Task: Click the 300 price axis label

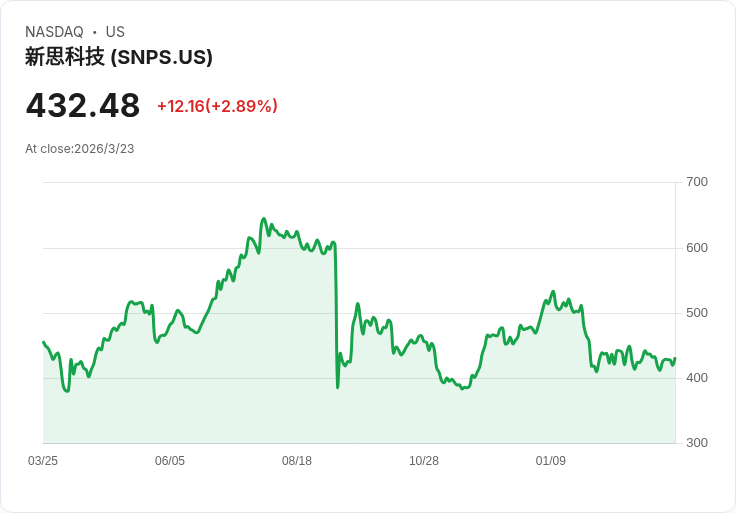Action: click(697, 443)
